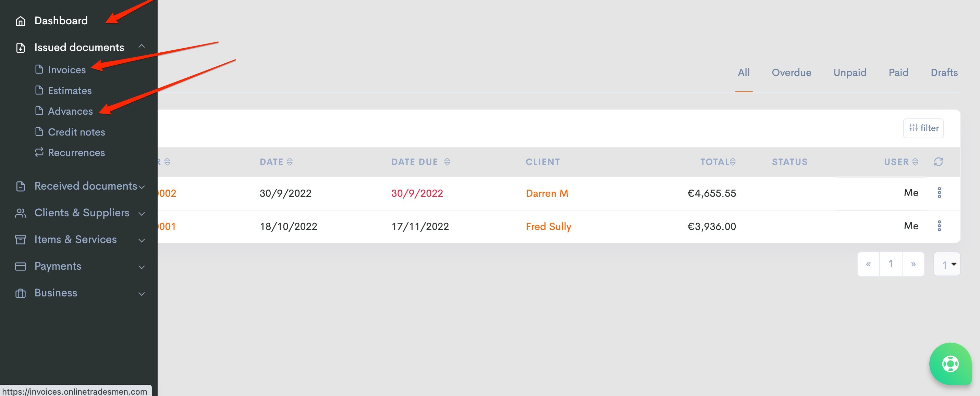
Task: Open the page-size dropdown
Action: (x=947, y=264)
